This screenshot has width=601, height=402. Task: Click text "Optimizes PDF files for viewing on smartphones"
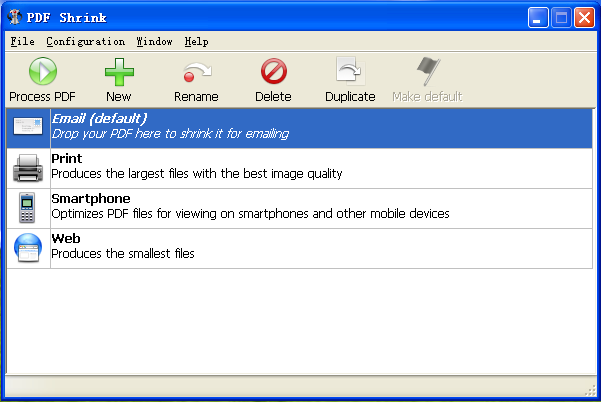[x=180, y=213]
